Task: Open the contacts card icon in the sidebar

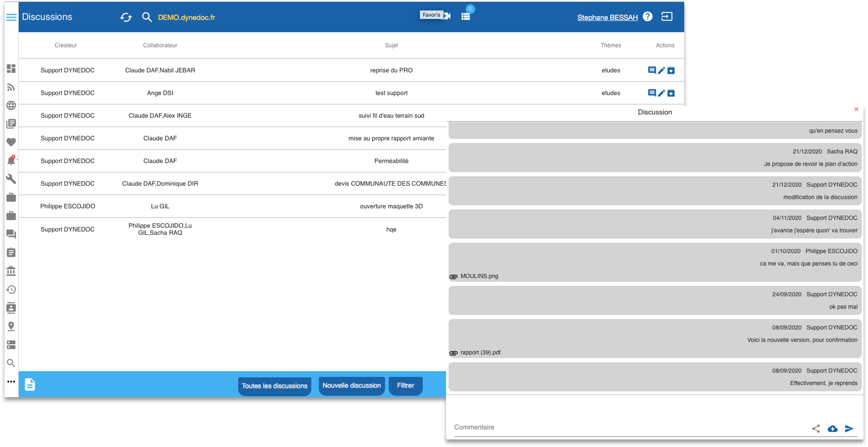Action: 11,308
